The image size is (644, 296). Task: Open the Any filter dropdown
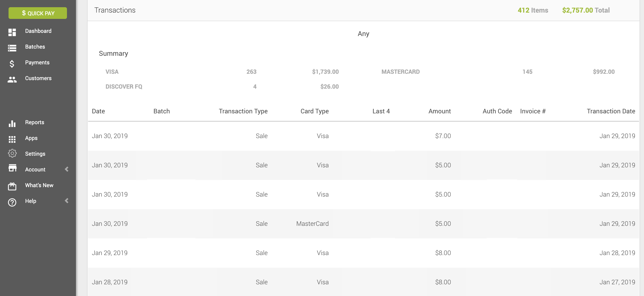(363, 34)
